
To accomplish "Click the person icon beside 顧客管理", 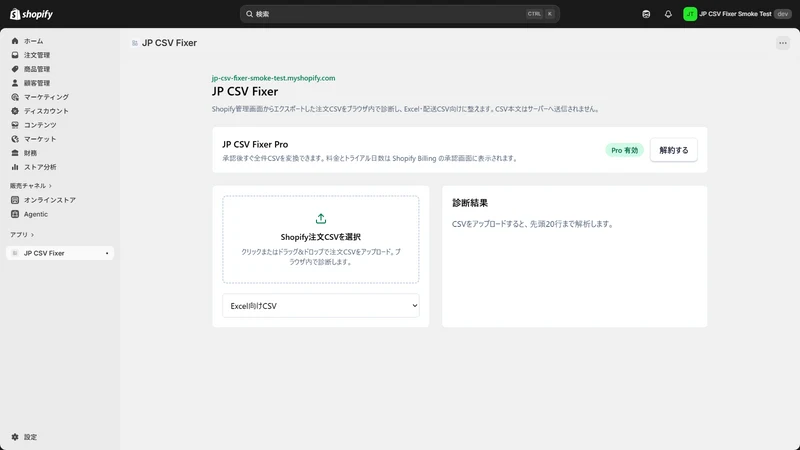I will 15,83.
